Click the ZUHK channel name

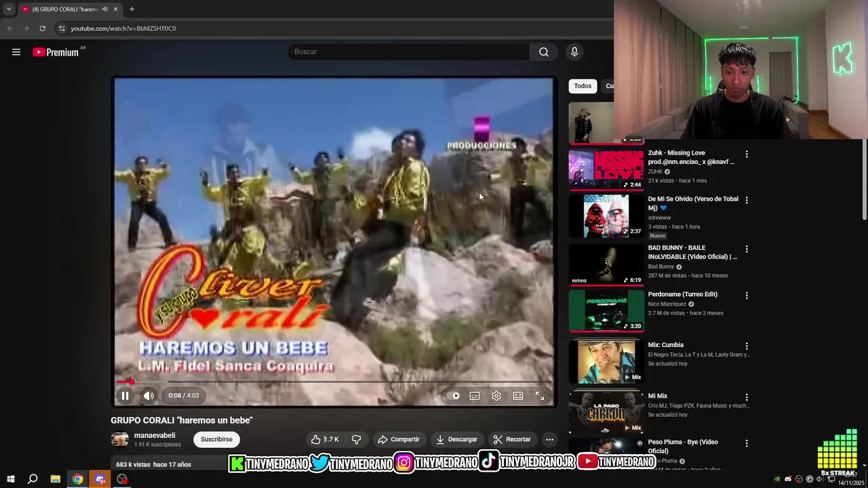click(654, 172)
